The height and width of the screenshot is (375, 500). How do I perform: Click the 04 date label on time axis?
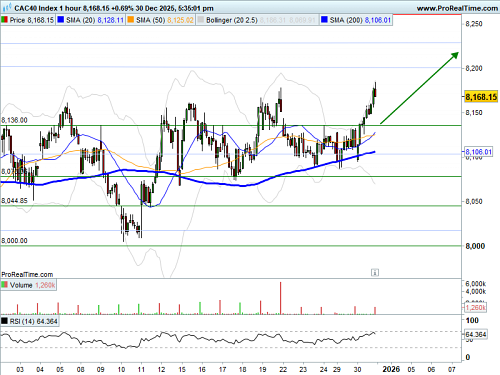tap(40, 369)
